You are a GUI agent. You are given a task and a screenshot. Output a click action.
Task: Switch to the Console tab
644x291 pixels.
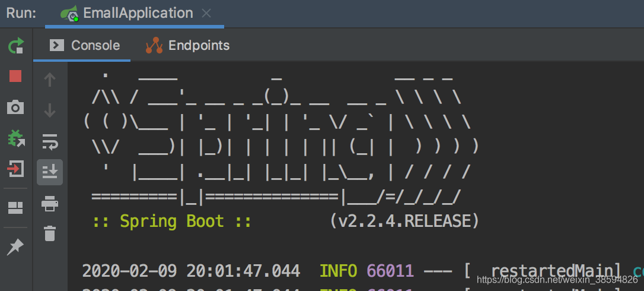[x=82, y=45]
